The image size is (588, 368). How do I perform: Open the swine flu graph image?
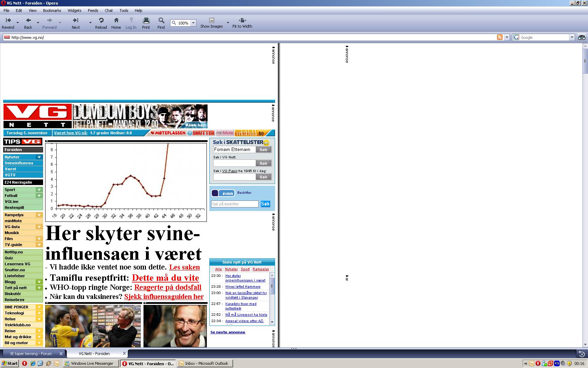point(126,182)
